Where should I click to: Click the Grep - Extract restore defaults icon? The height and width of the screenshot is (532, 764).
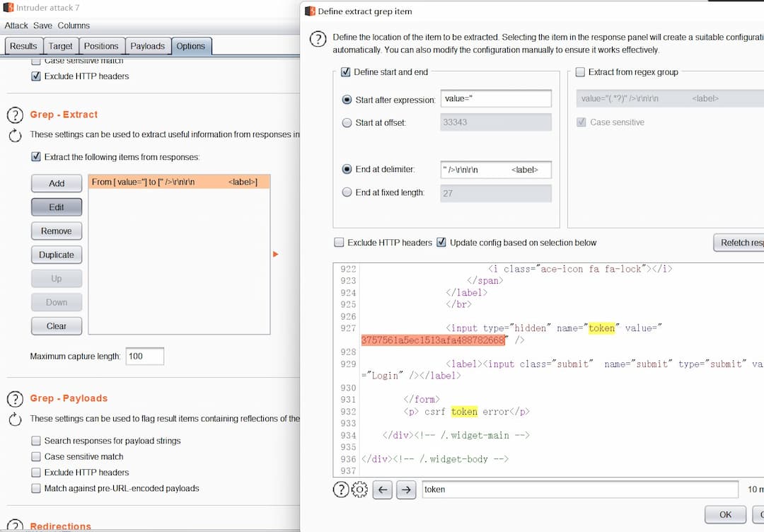[x=15, y=134]
